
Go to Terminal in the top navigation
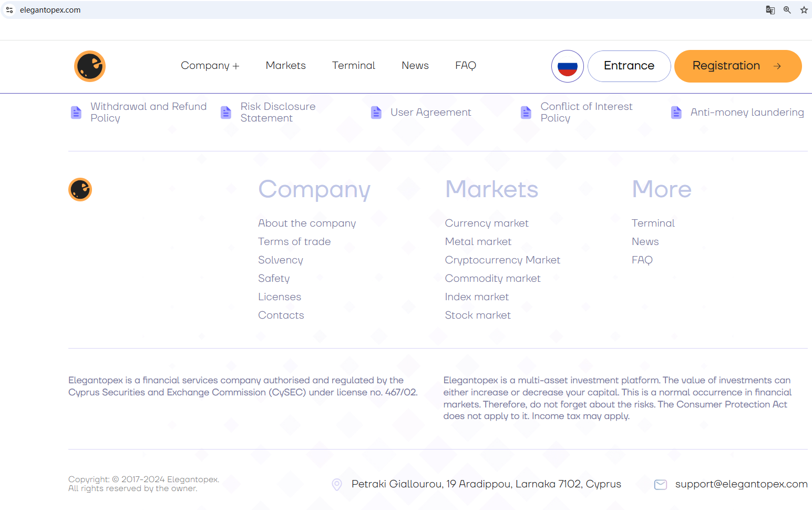tap(353, 66)
